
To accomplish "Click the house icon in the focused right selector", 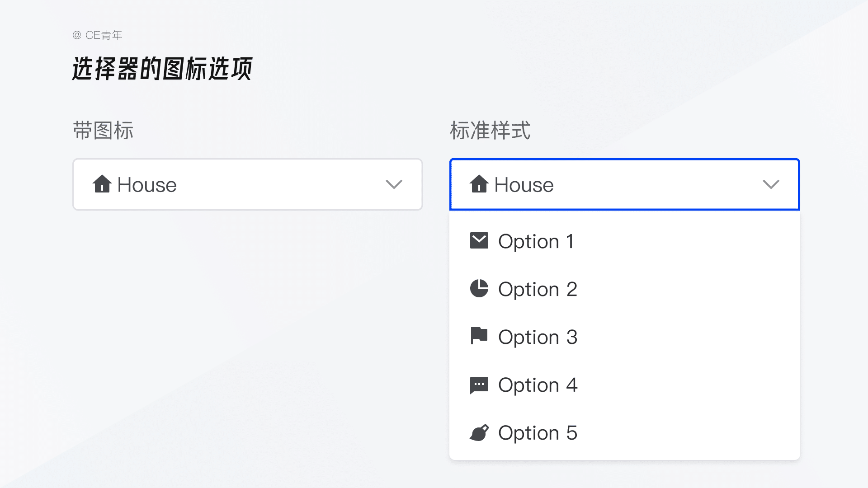I will 479,184.
